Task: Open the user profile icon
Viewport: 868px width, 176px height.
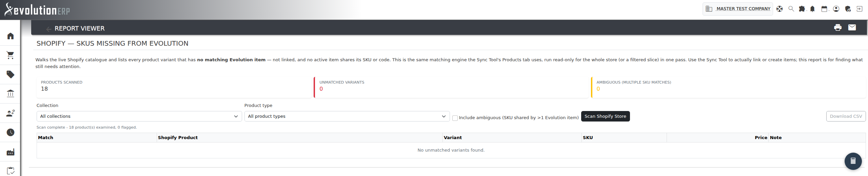Action: 836,9
